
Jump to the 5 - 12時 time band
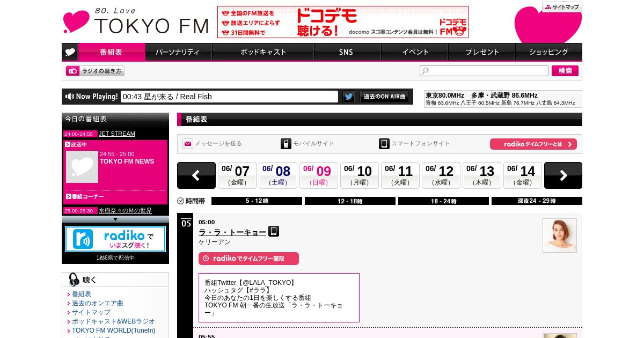pos(257,201)
